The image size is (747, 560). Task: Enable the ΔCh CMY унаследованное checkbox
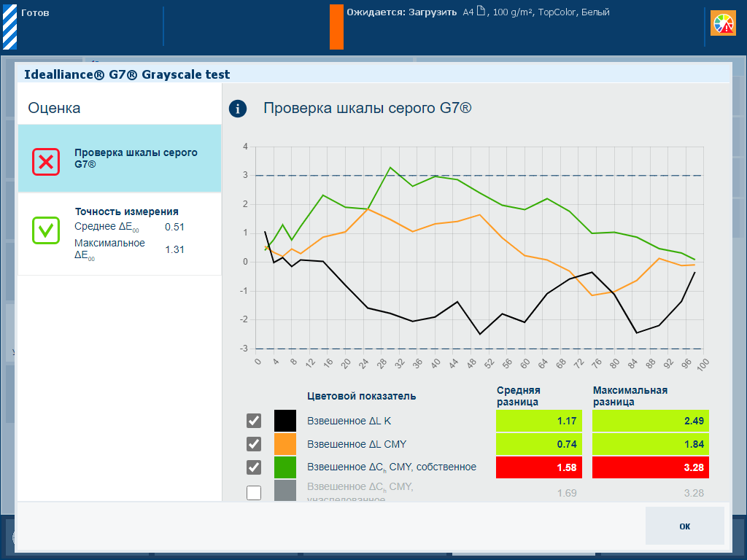[x=254, y=493]
